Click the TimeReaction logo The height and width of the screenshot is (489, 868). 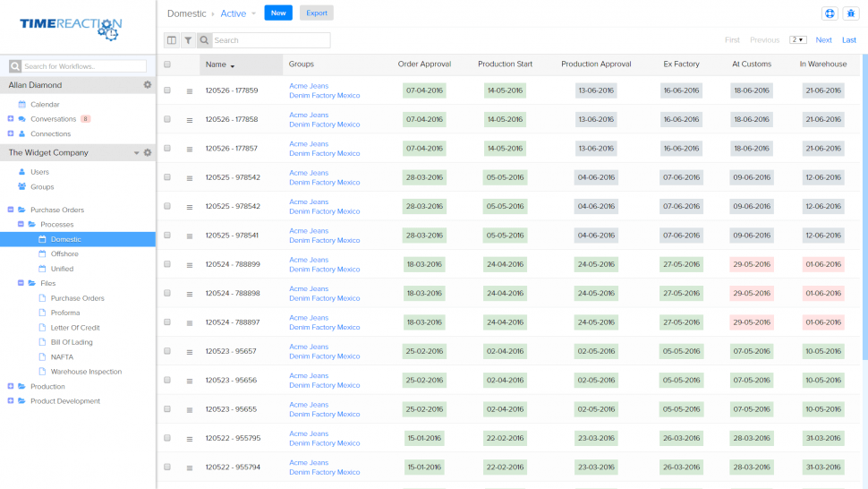[x=71, y=28]
